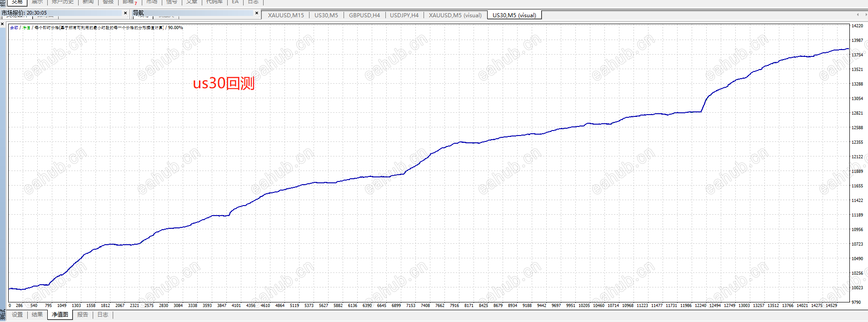Open the 市场 terminal tab
The height and width of the screenshot is (322, 868).
tap(152, 2)
